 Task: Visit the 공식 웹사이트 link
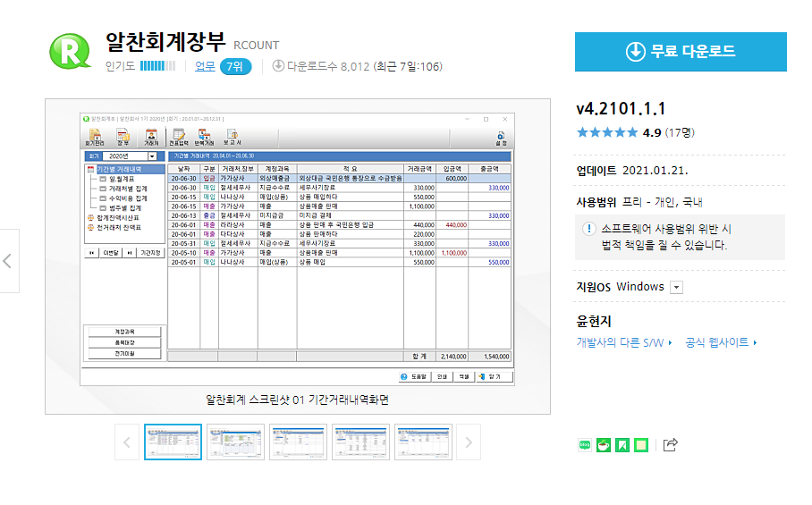coord(721,342)
